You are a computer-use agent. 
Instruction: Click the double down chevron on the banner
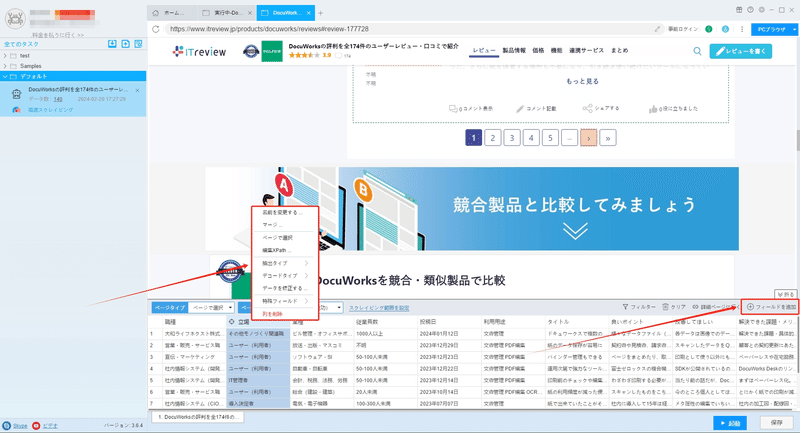tap(575, 231)
